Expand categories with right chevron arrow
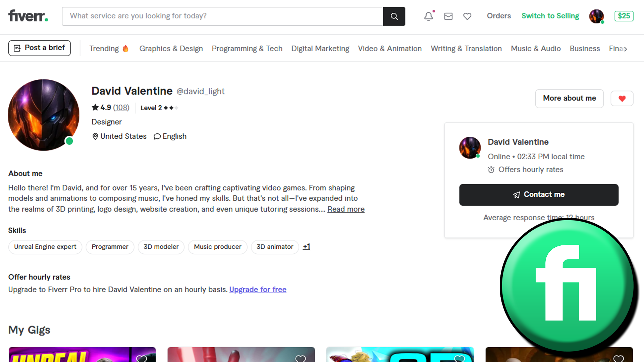 coord(626,49)
